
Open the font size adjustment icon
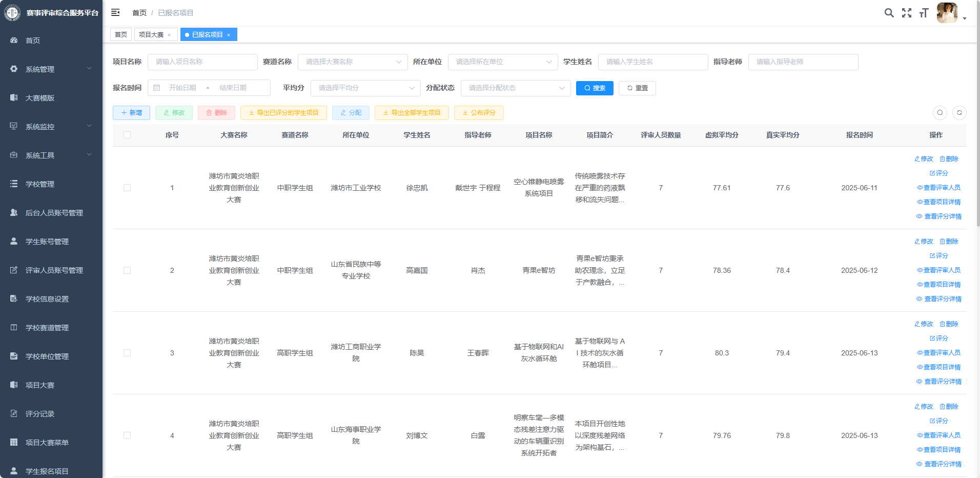924,13
